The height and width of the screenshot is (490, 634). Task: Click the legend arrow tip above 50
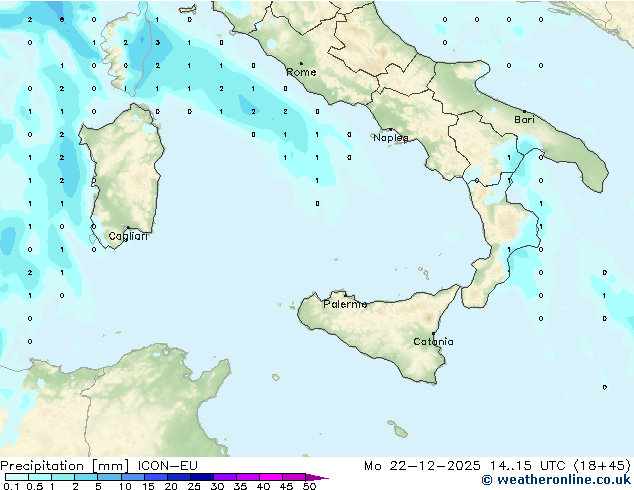click(x=317, y=477)
